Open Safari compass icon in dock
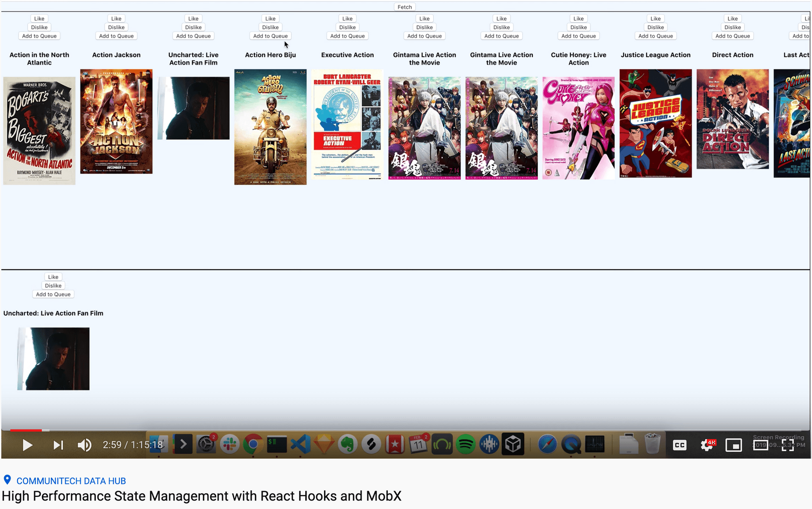Screen dimensions: 812x509 (547, 444)
